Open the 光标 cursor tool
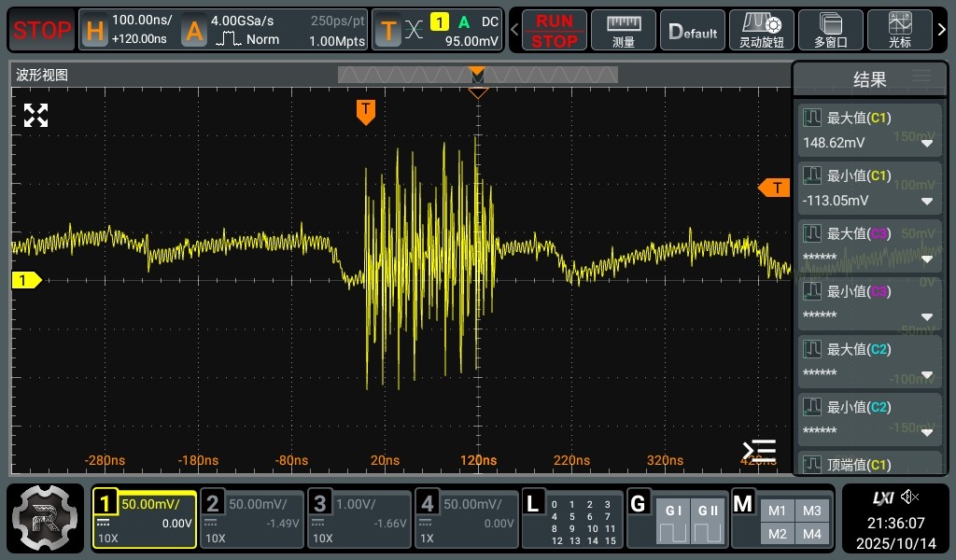This screenshot has width=956, height=560. click(901, 31)
